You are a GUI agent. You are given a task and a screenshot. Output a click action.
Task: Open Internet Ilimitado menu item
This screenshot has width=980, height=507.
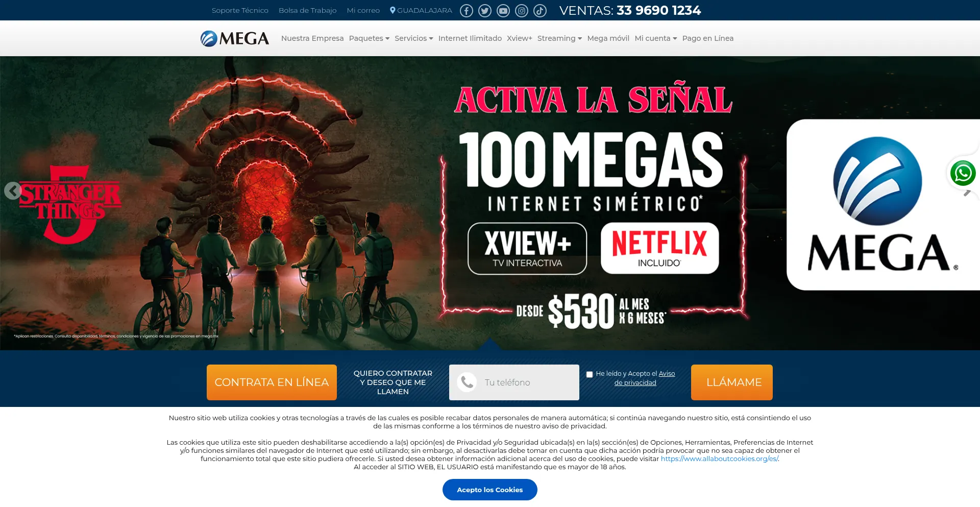470,38
